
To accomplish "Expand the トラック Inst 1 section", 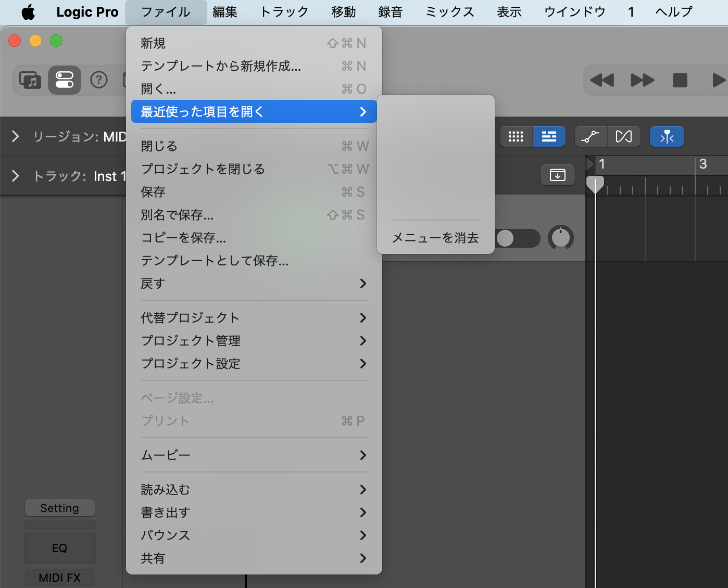I will 16,176.
